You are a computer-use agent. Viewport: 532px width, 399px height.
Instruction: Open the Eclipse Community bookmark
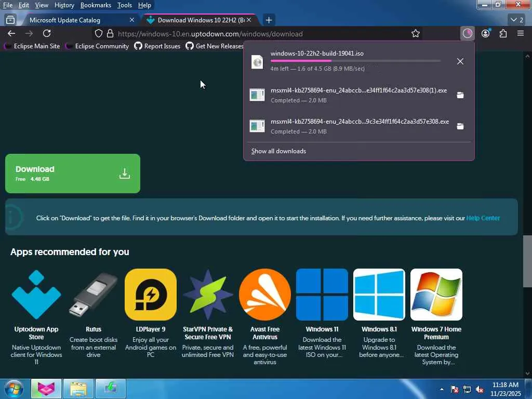point(97,46)
